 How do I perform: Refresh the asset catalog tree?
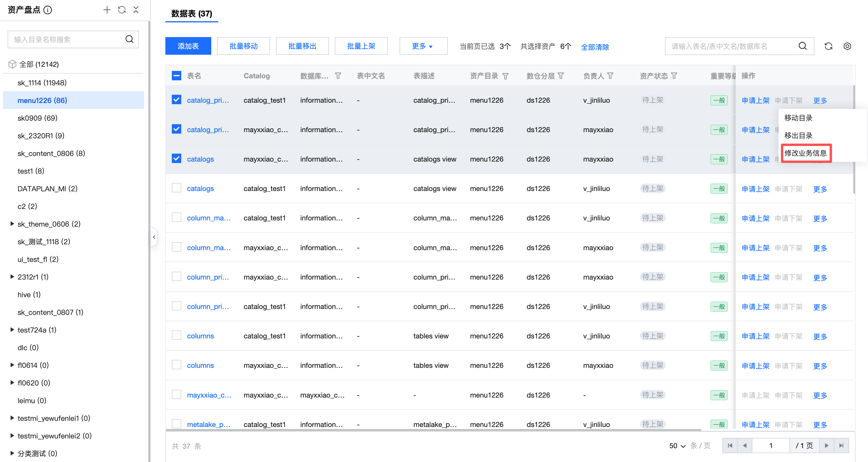click(122, 10)
